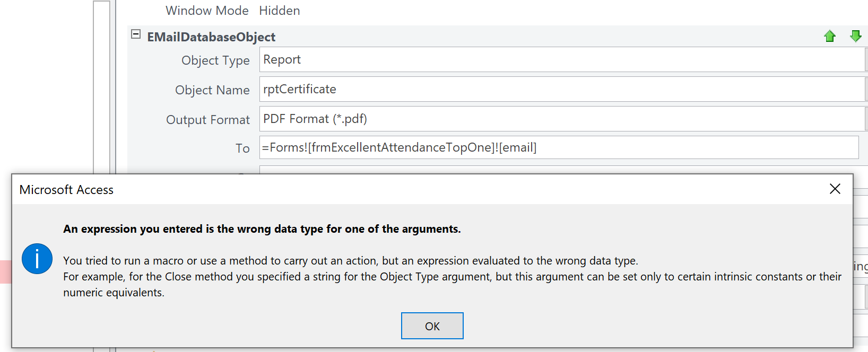Click the bold wrong data type heading
Screen dimensions: 868x352
pos(262,229)
